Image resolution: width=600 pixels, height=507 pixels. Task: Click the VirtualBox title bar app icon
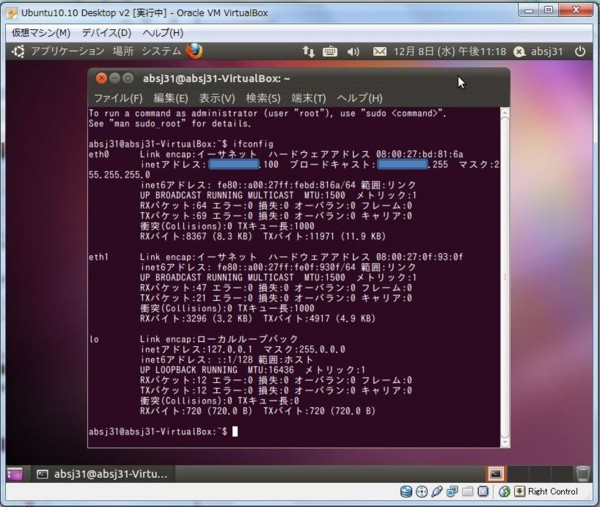coord(12,13)
